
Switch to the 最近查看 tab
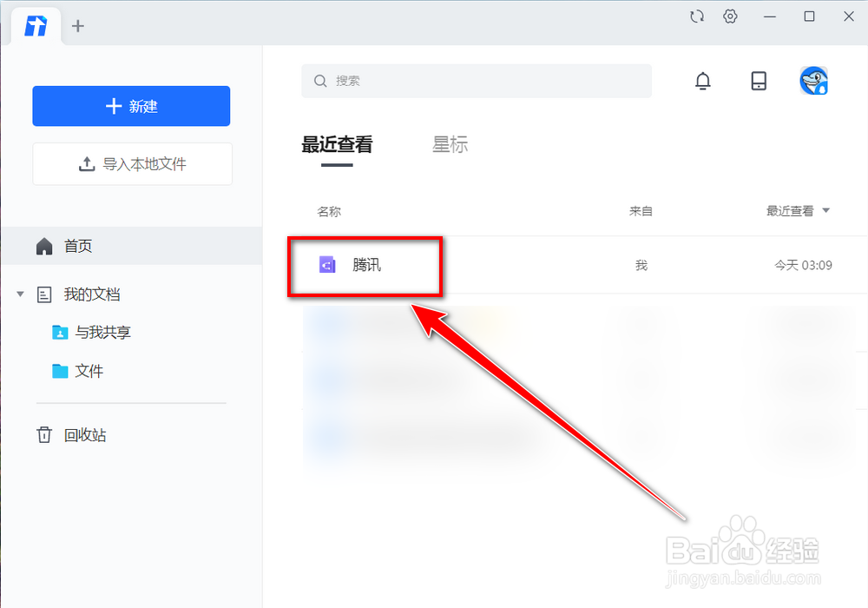(337, 144)
